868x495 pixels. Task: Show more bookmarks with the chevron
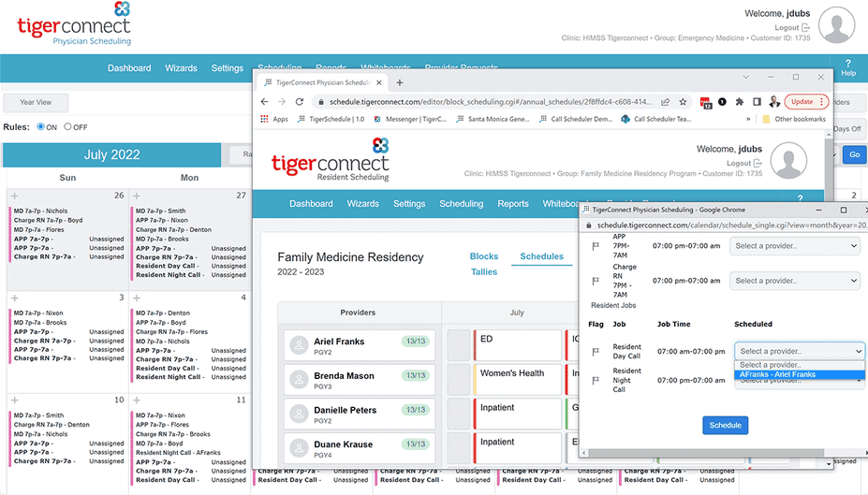tap(748, 119)
